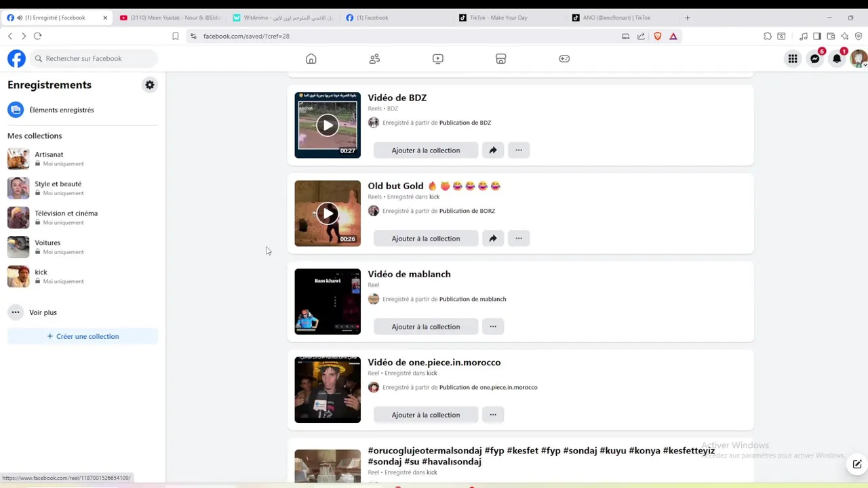Open the Vidéo de BDZ title
Viewport: 868px width, 488px height.
(x=397, y=98)
